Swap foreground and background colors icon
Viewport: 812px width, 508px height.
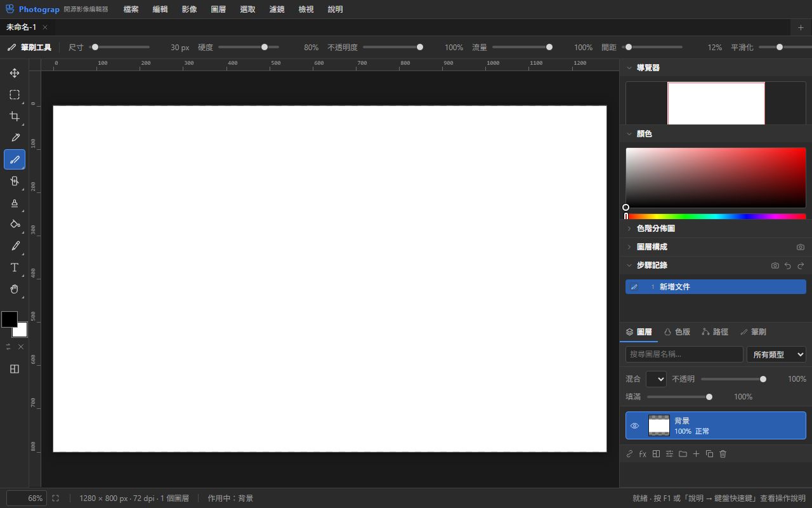click(x=8, y=347)
